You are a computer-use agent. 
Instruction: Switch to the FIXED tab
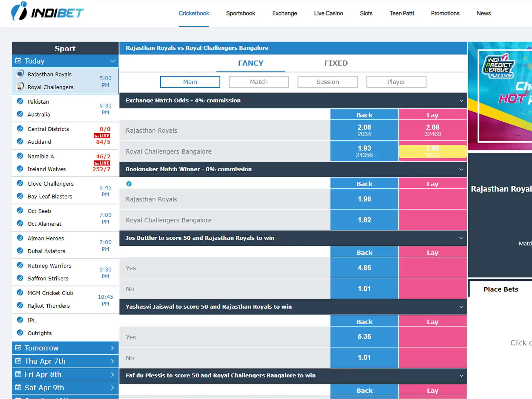(x=336, y=63)
